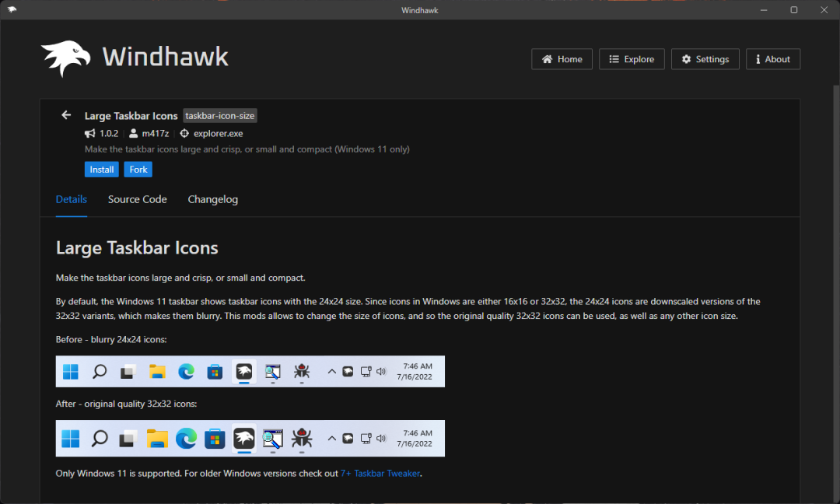Switch to the Details tab
The width and height of the screenshot is (840, 504).
[x=72, y=199]
